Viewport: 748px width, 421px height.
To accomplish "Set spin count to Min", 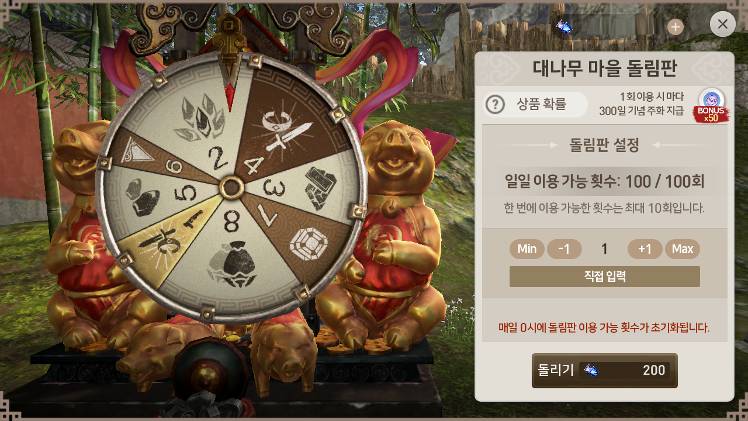I will pyautogui.click(x=527, y=249).
